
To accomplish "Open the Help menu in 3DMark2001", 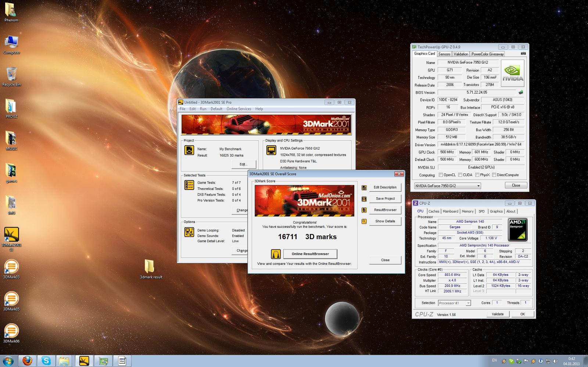I will point(259,109).
